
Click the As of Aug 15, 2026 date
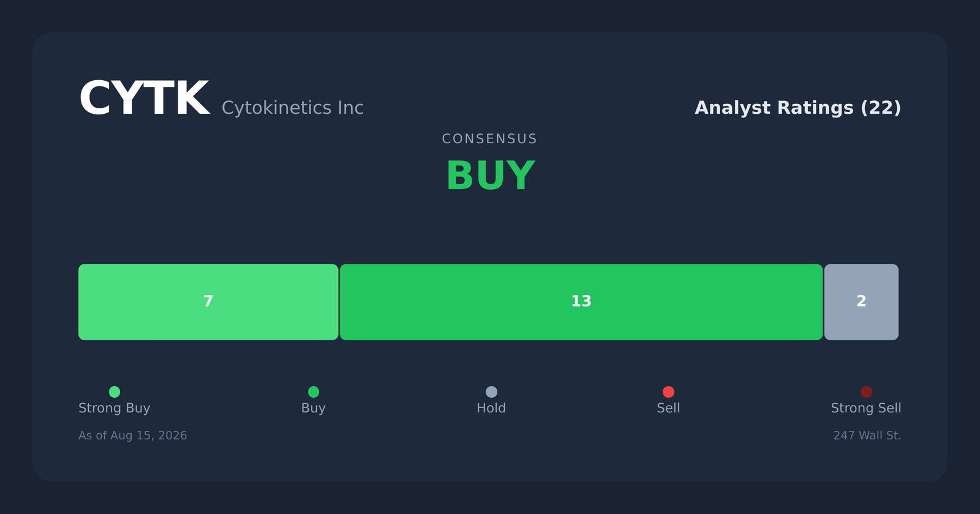133,436
